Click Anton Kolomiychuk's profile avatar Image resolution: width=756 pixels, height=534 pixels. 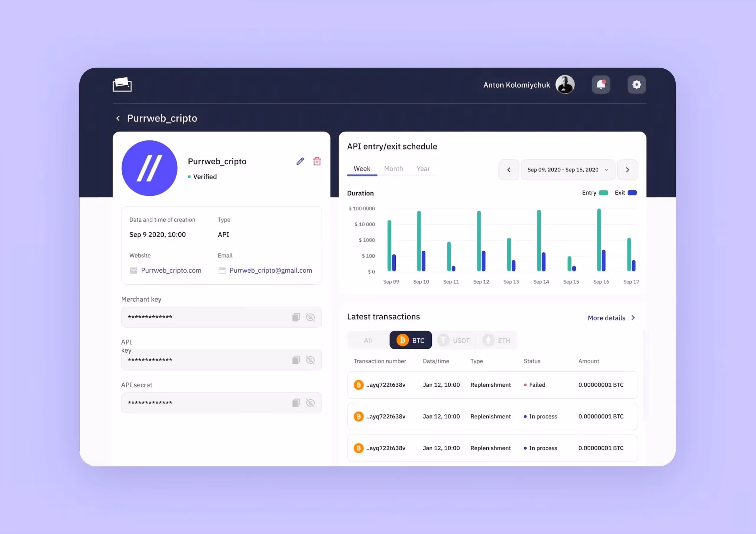point(565,85)
